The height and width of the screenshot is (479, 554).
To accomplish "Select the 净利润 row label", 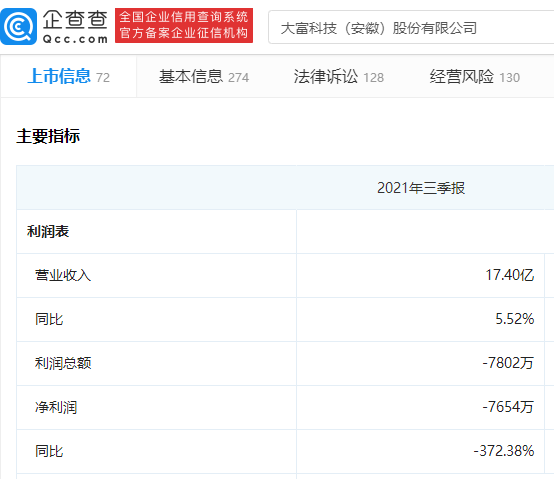I will coord(56,407).
